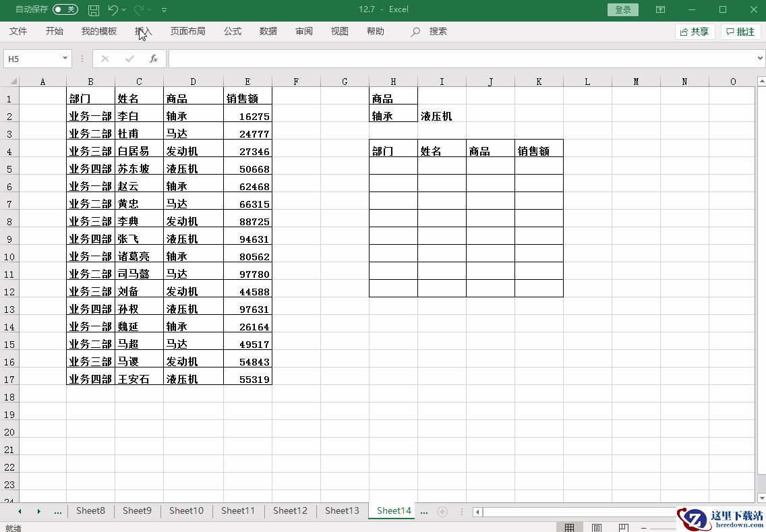Click the Enter checkmark formula bar icon
Viewport: 766px width, 532px height.
[129, 59]
